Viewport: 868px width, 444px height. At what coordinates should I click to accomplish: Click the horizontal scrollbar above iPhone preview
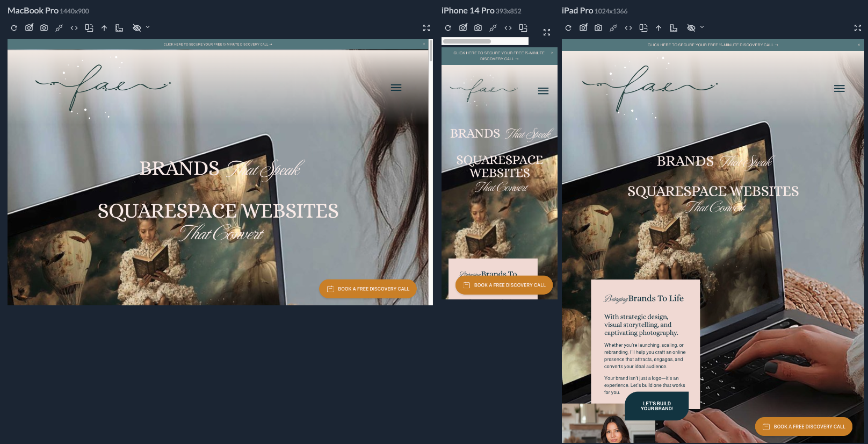pos(467,41)
